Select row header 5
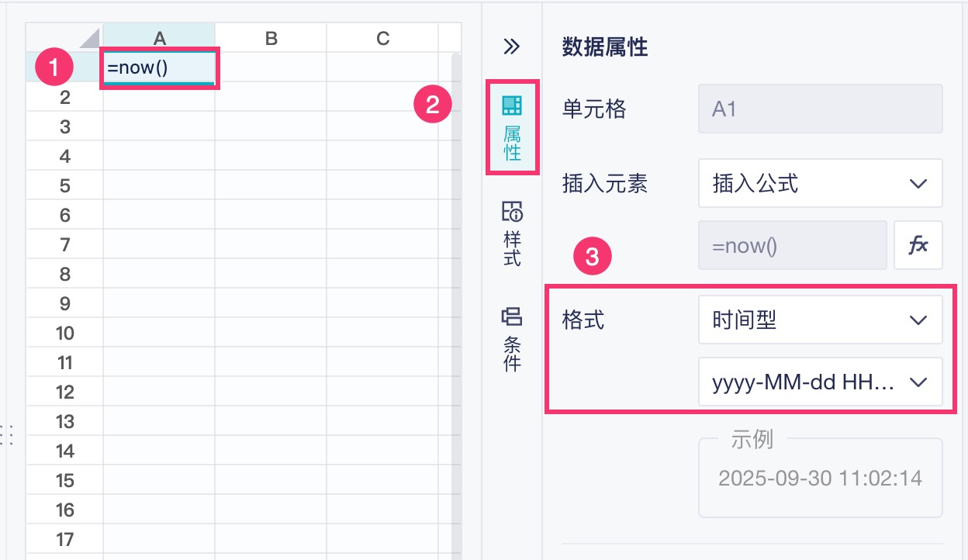Screen dimensions: 968x560 [64, 185]
